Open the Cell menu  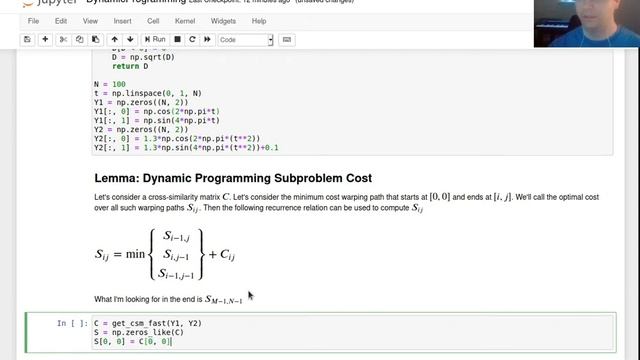[x=153, y=21]
